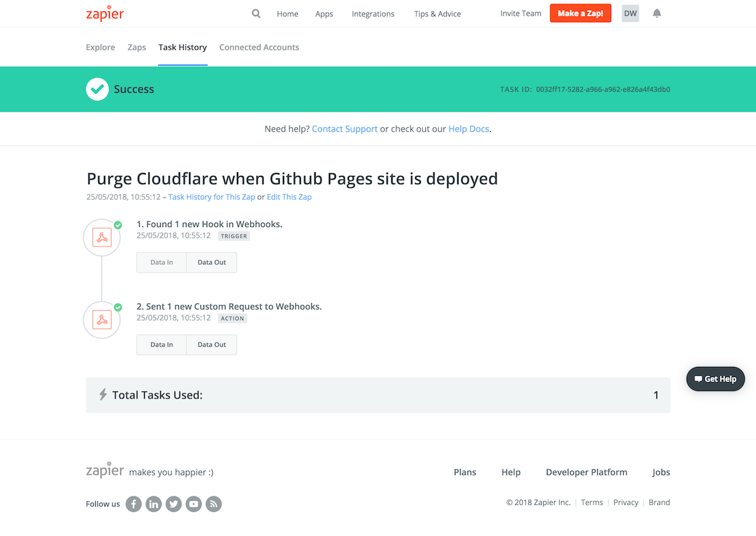Open Developer Platform footer link

[587, 472]
